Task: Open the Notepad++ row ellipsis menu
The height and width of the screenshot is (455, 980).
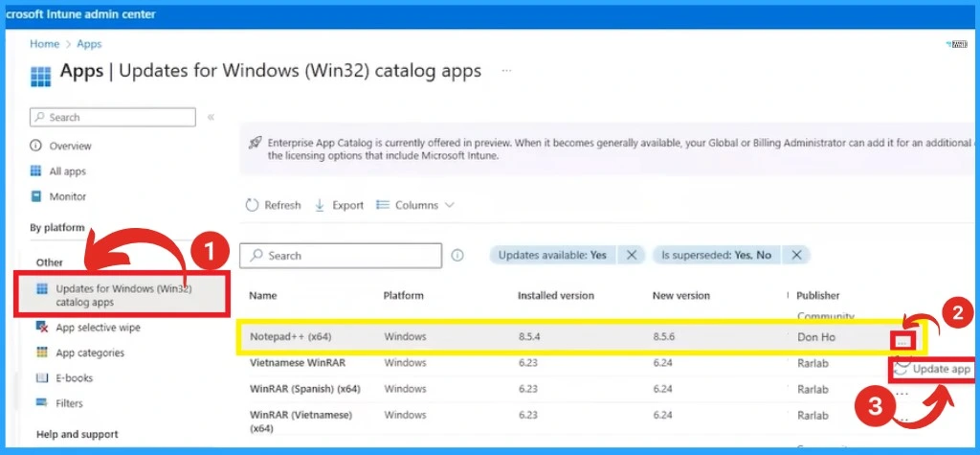Action: coord(902,342)
